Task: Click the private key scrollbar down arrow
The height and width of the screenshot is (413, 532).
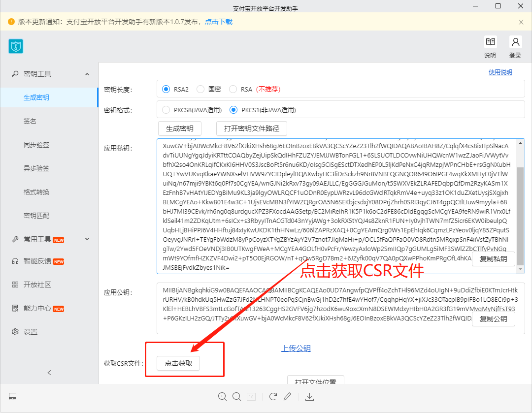Action: coord(521,269)
